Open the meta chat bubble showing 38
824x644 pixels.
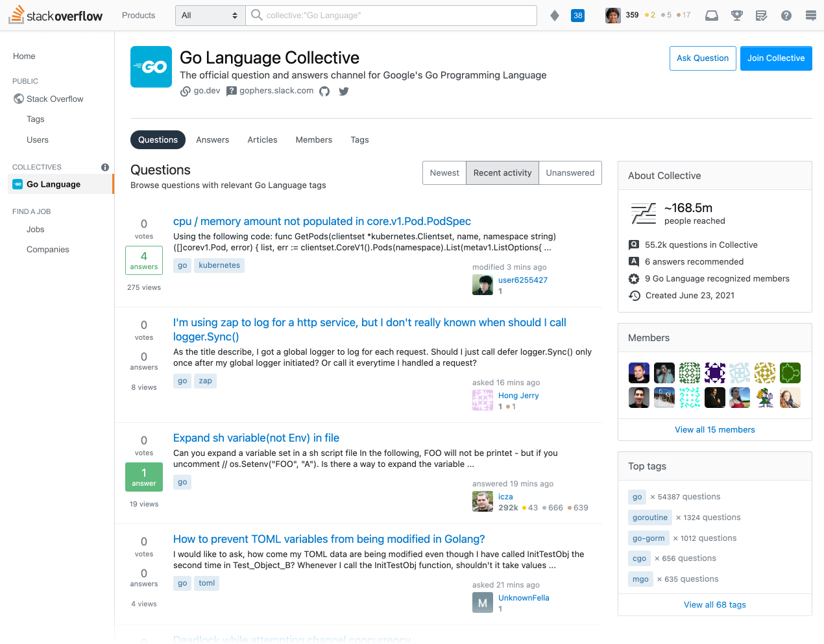click(577, 15)
